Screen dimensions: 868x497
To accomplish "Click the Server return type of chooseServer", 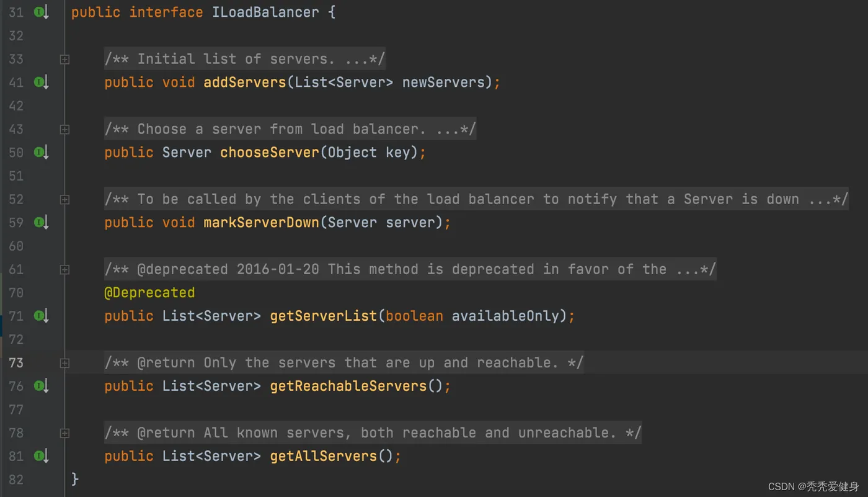I will 187,152.
